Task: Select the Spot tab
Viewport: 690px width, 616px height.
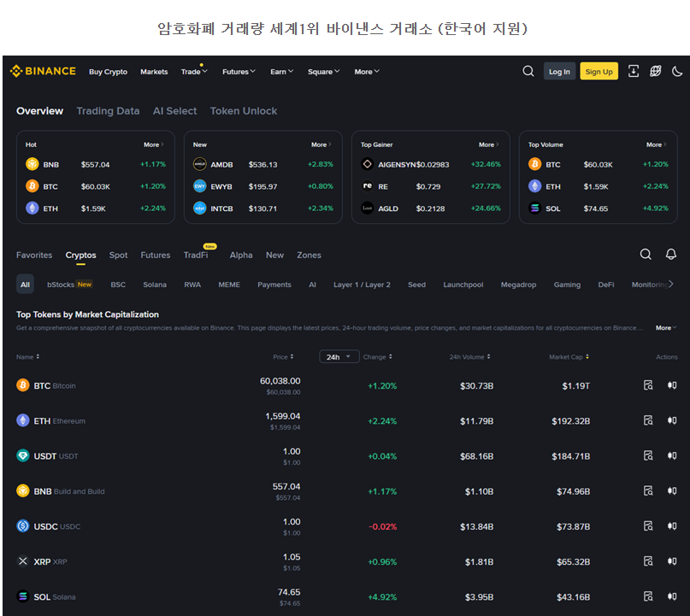Action: (118, 255)
